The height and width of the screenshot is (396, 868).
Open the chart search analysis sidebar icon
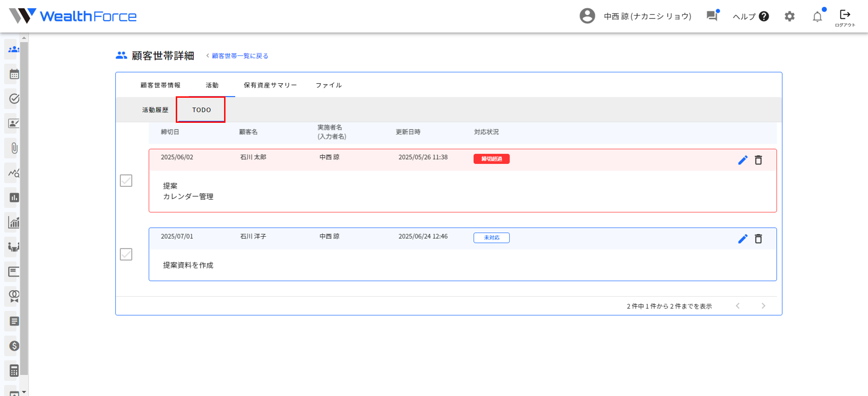point(14,173)
